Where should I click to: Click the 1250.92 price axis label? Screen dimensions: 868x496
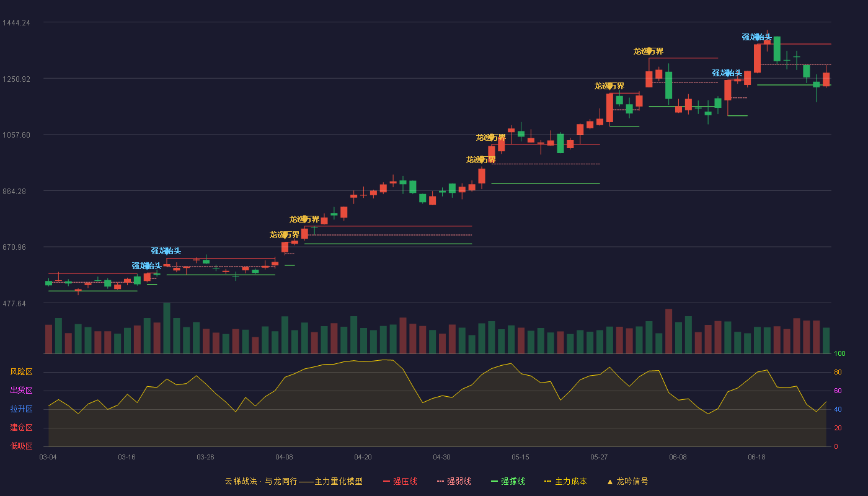click(x=16, y=79)
